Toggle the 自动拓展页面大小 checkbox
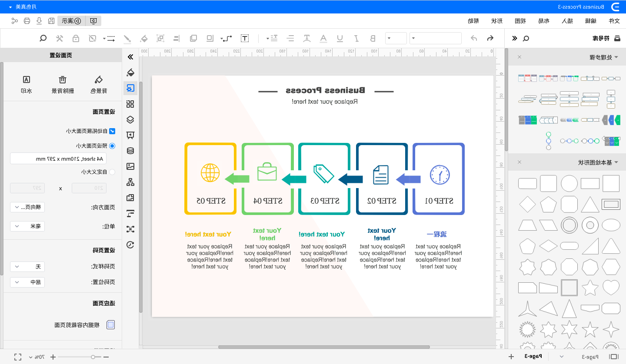The width and height of the screenshot is (626, 364). (112, 131)
